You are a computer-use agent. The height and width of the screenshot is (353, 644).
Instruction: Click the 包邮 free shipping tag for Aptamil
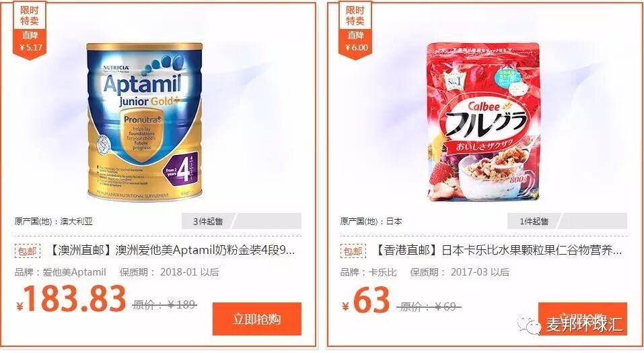[28, 251]
